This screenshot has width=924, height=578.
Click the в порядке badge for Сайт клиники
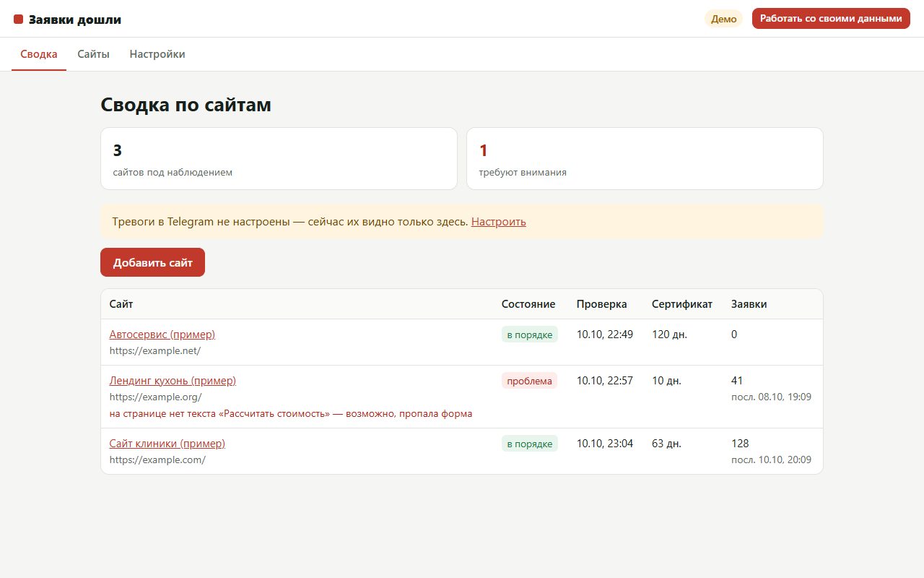(x=530, y=444)
